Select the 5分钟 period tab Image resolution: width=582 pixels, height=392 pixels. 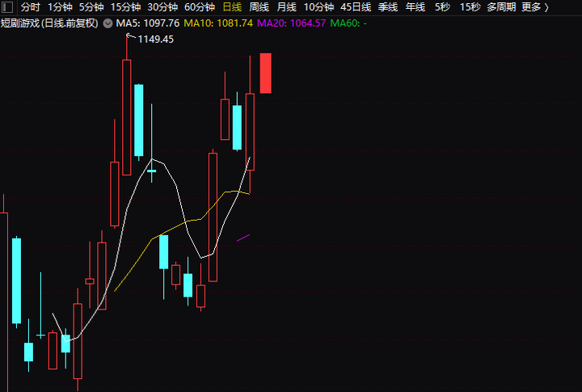91,6
